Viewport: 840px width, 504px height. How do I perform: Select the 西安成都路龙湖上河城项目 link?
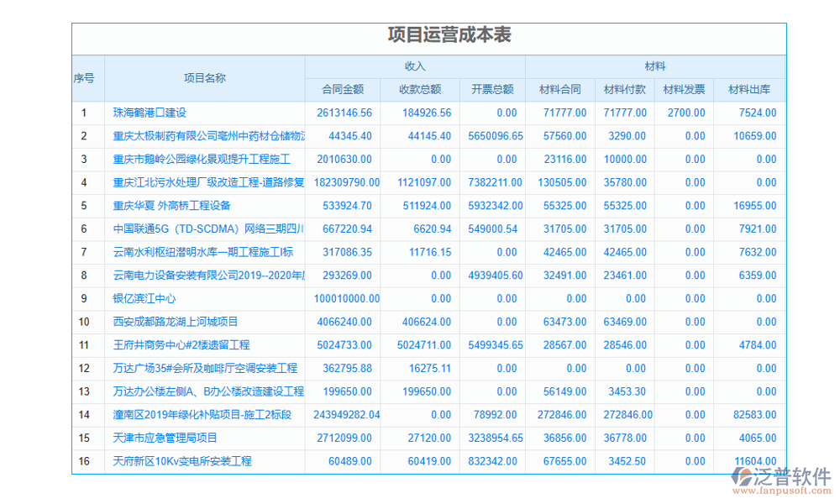[x=176, y=322]
